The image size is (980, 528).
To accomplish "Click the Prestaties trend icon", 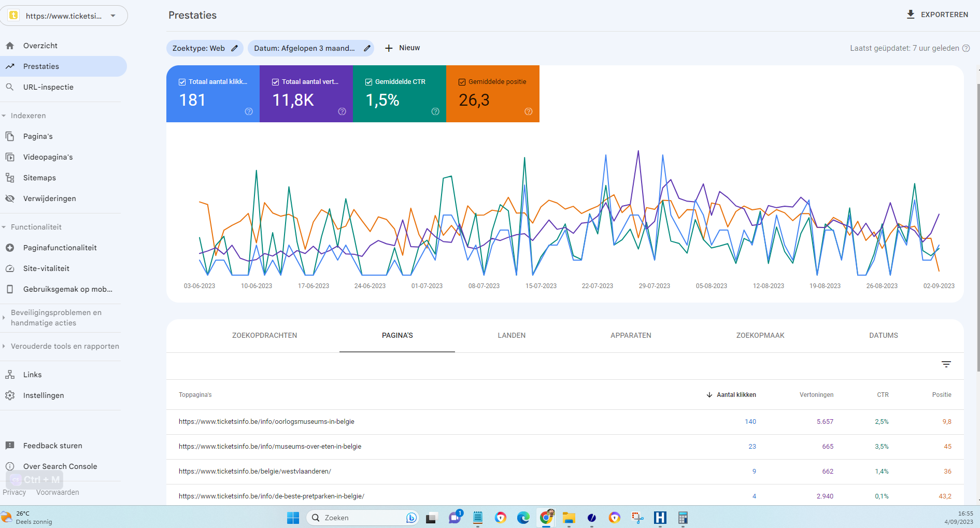I will tap(10, 66).
